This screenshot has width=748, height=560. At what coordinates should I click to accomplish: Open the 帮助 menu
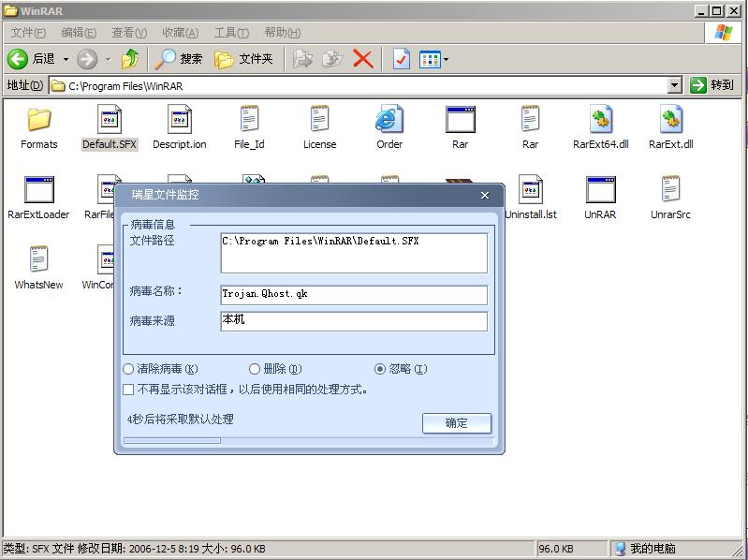(282, 33)
